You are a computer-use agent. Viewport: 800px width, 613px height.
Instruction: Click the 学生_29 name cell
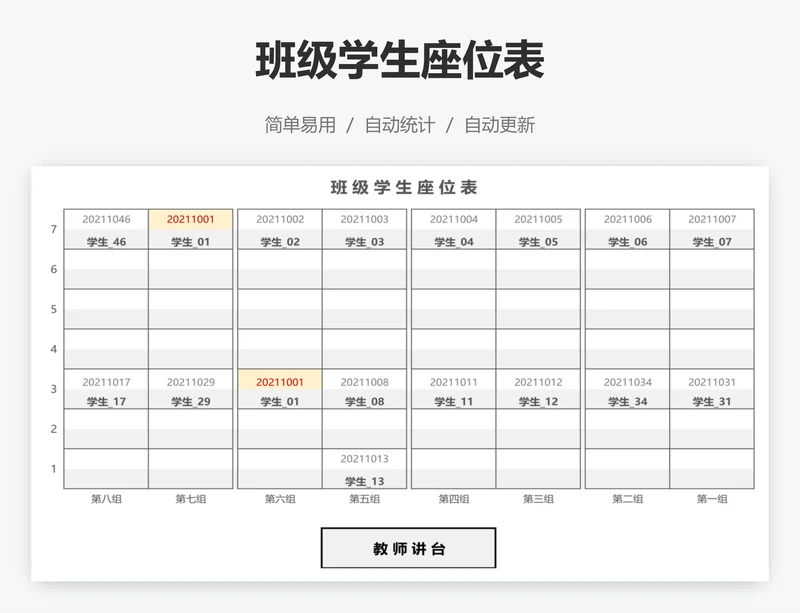[190, 399]
